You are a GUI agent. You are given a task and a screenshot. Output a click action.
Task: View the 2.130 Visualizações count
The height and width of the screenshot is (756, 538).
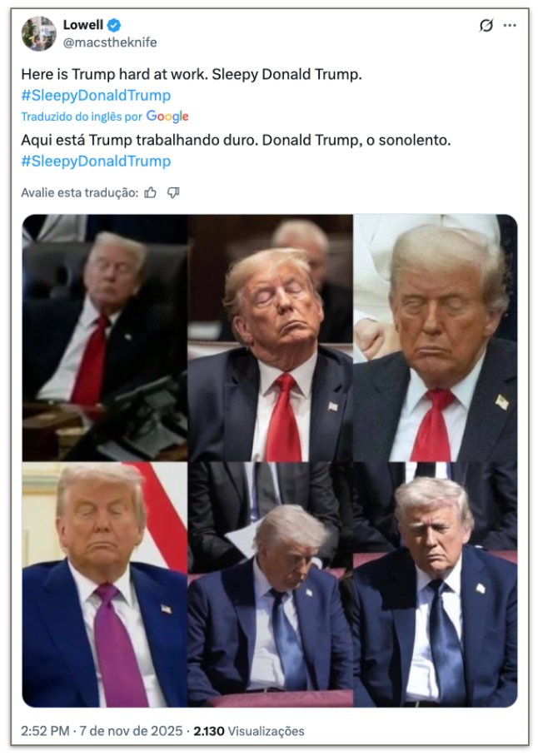coord(249,731)
